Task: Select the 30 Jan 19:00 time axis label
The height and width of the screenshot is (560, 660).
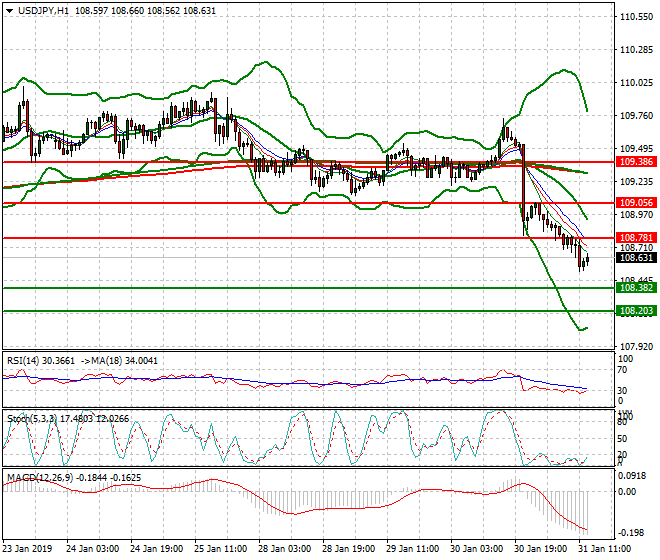Action: [541, 549]
